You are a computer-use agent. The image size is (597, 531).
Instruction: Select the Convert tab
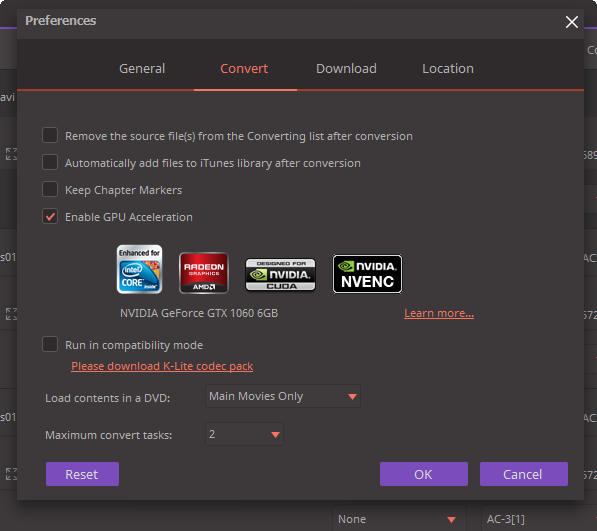click(x=244, y=69)
